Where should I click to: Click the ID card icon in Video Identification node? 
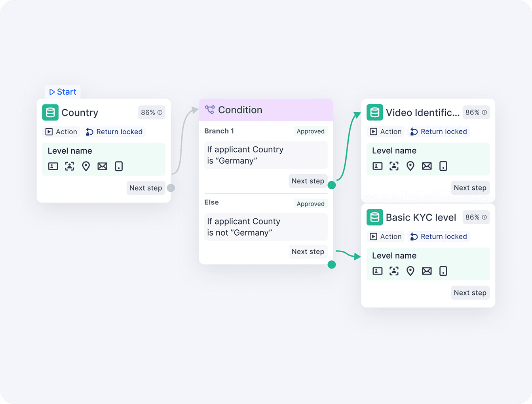point(378,166)
